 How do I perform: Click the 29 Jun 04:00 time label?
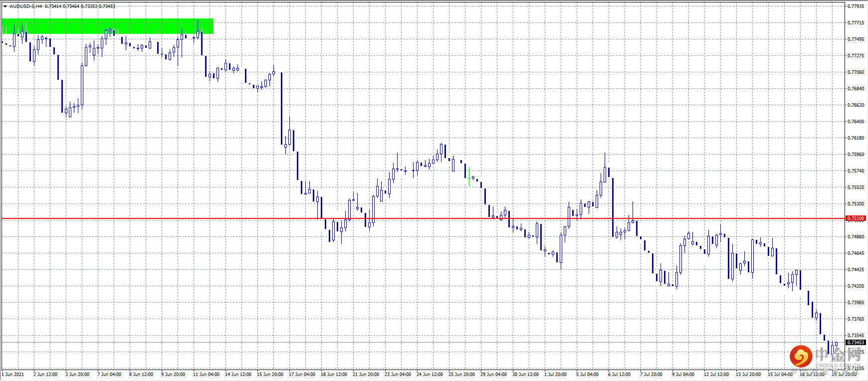tap(493, 375)
